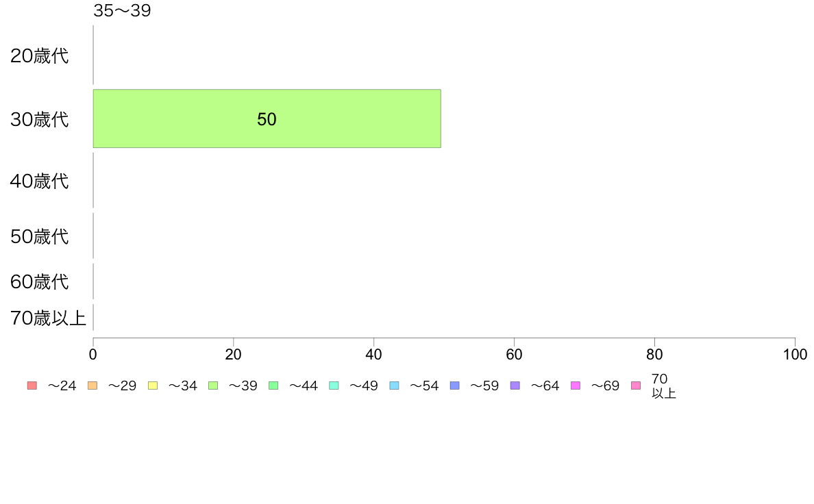Click the orange ~29 legend swatch

click(x=92, y=386)
